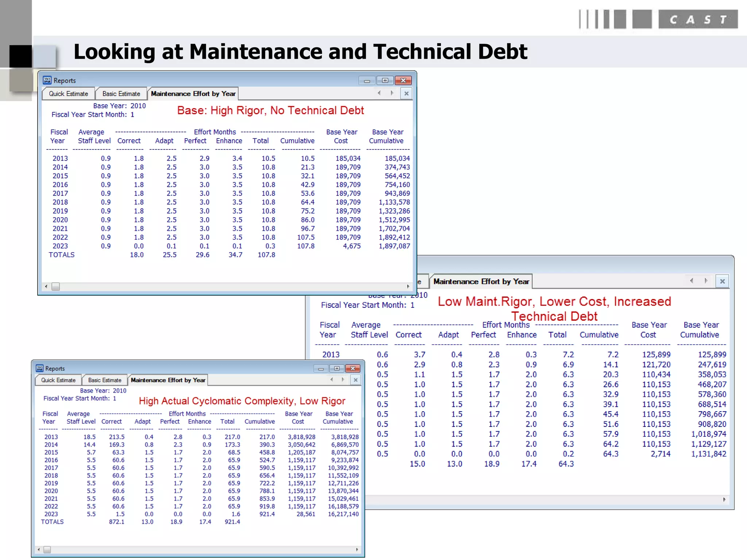Image resolution: width=747 pixels, height=560 pixels.
Task: Click the 1,897,087 cumulative value in top window
Action: pyautogui.click(x=394, y=246)
